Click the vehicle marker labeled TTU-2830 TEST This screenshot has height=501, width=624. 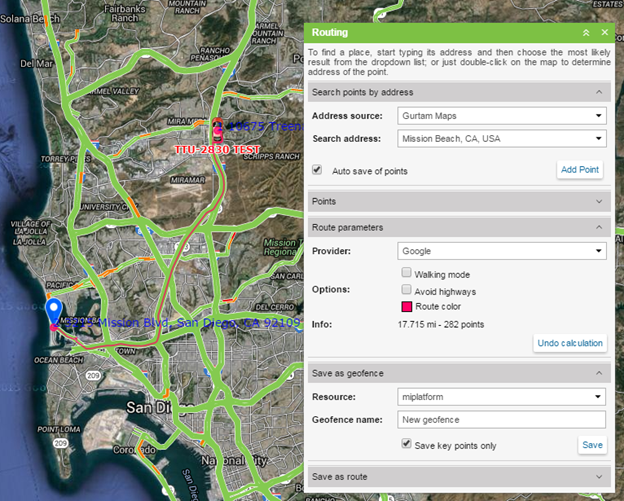point(216,130)
